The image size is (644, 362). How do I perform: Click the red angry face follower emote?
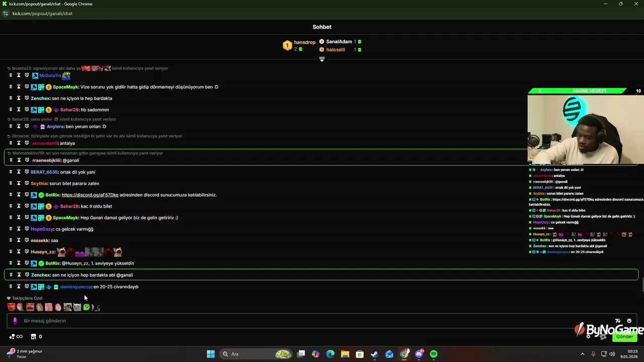11,307
